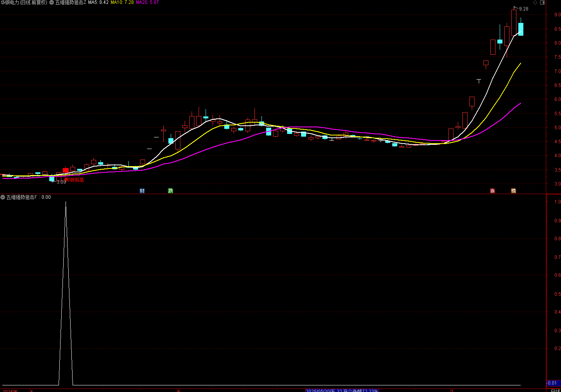Click the 日线 period label at bottom right

556,390
